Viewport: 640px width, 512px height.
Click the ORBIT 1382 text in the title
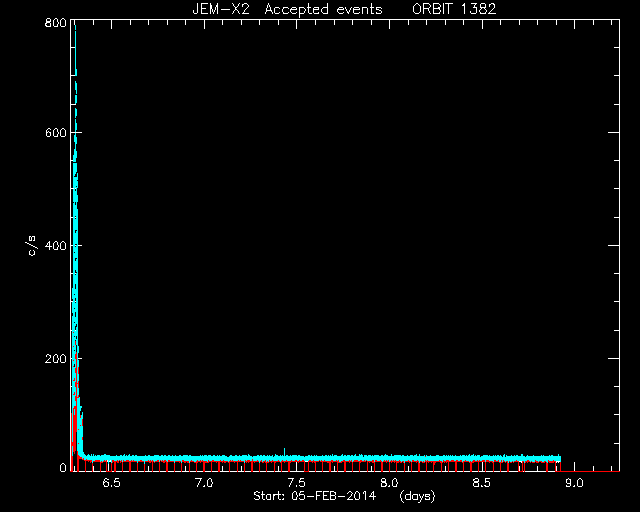click(454, 9)
